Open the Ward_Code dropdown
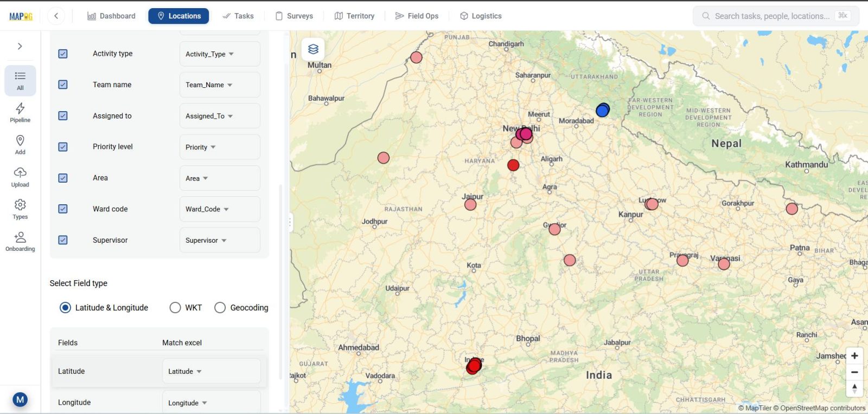The width and height of the screenshot is (868, 414). point(220,209)
